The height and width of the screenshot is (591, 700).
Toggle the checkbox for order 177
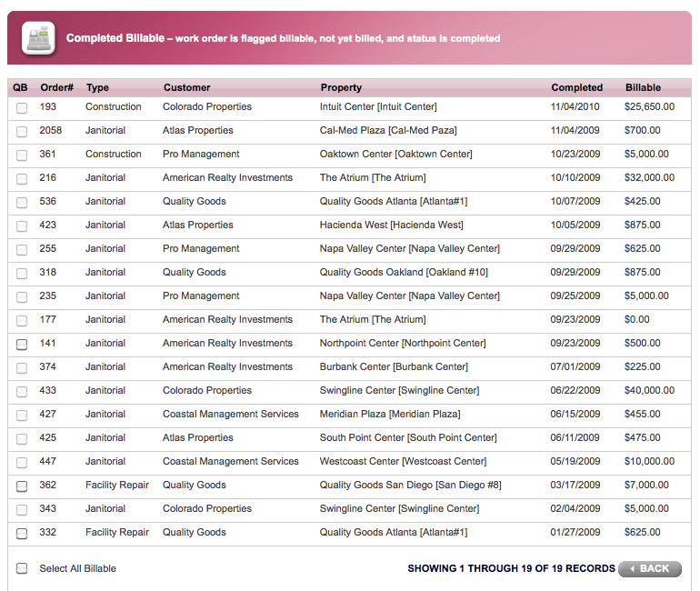click(x=22, y=321)
